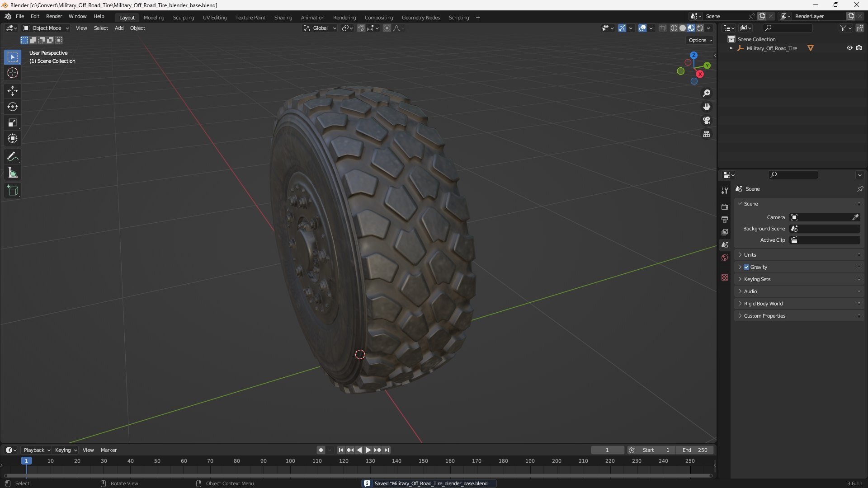Activate the Scale tool
This screenshot has height=488, width=868.
click(13, 122)
